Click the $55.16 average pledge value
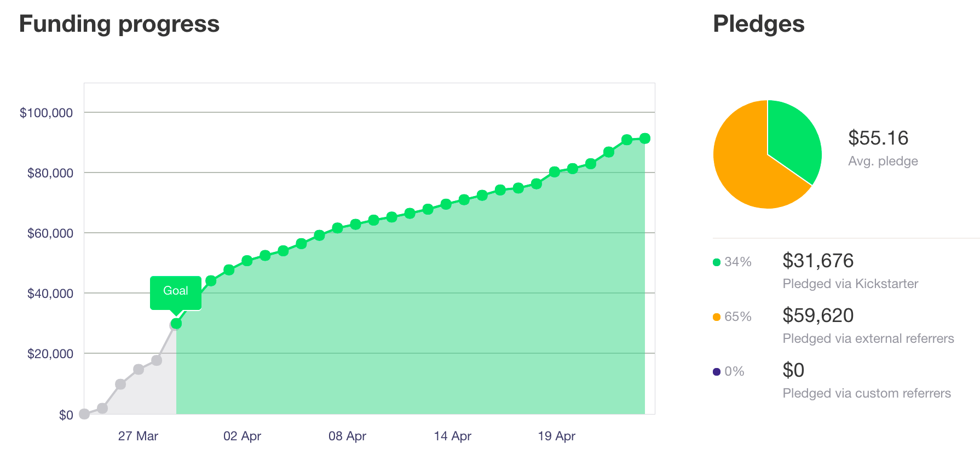 [x=878, y=138]
